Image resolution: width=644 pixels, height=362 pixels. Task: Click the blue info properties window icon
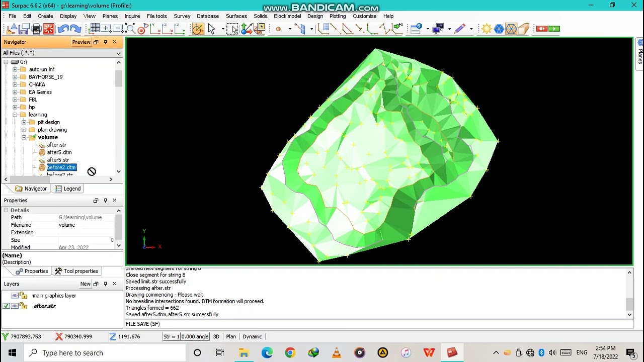click(416, 29)
